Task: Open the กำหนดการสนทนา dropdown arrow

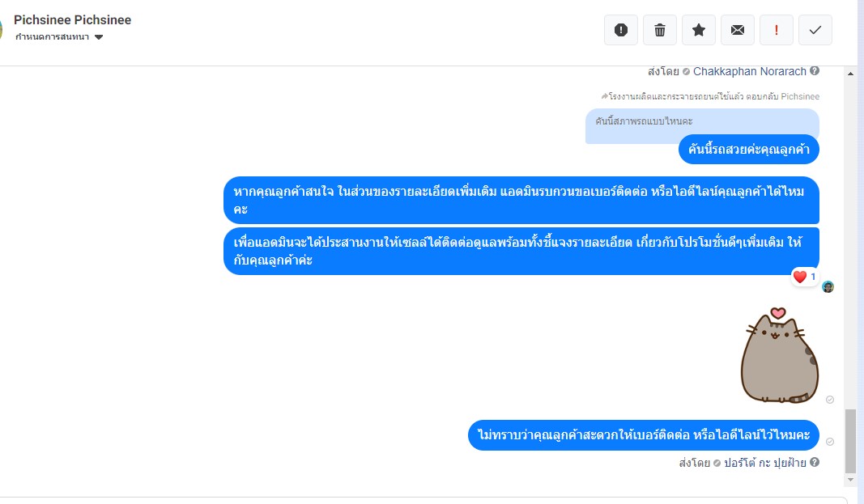Action: click(x=99, y=37)
